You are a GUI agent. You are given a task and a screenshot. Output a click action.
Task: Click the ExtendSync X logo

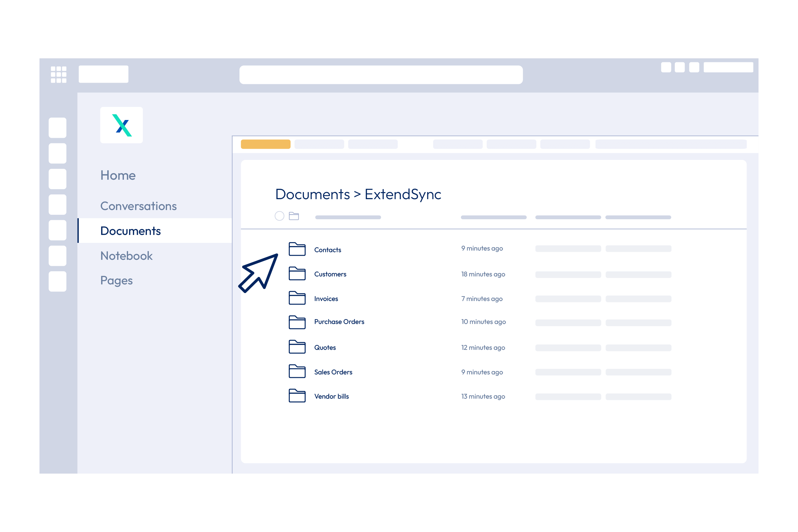click(x=122, y=125)
